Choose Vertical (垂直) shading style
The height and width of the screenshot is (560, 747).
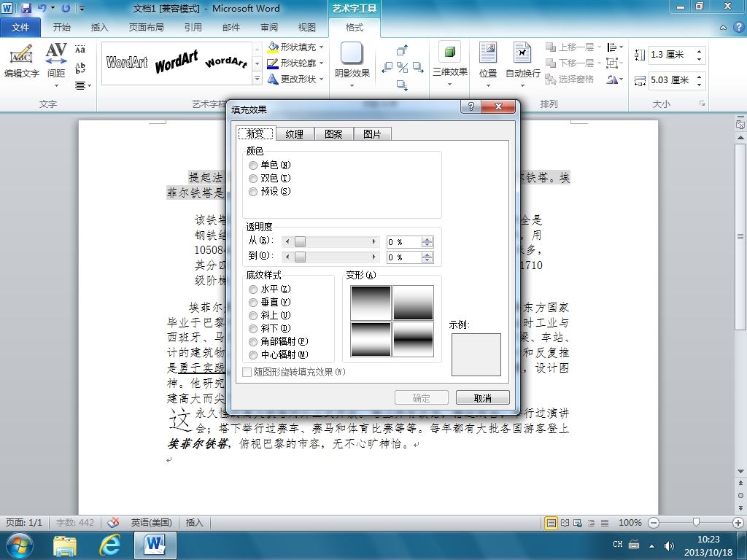253,303
